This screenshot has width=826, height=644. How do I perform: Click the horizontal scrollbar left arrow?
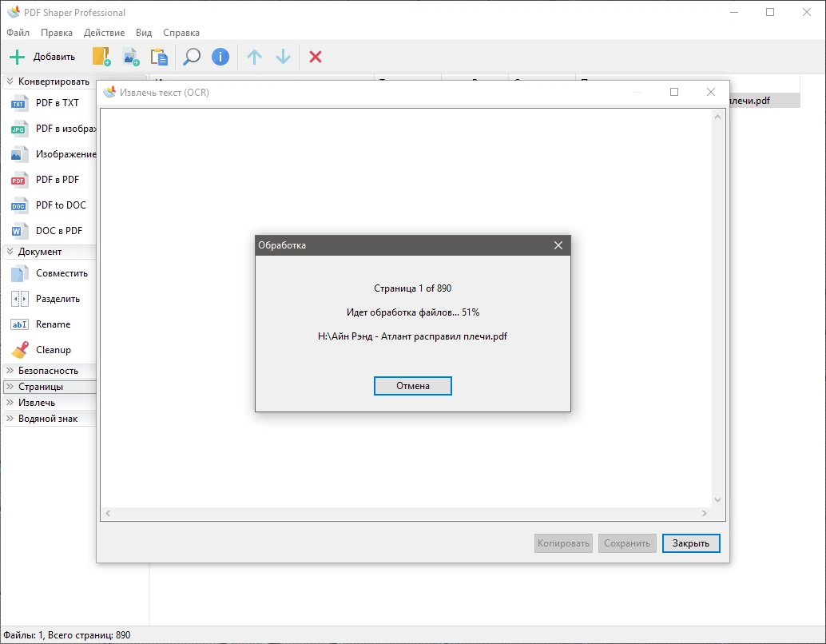(108, 513)
